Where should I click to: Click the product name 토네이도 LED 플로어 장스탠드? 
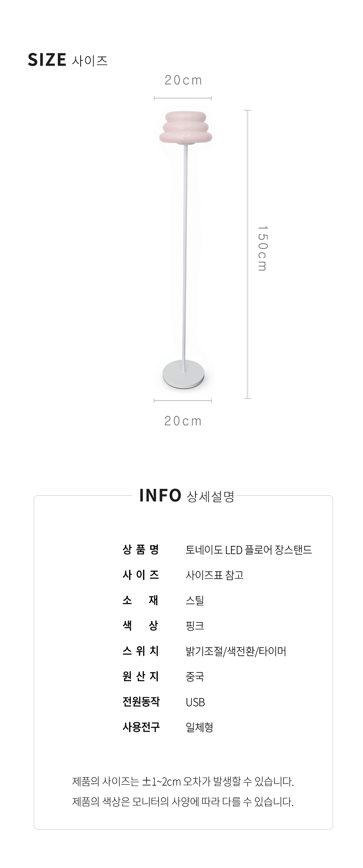pyautogui.click(x=249, y=550)
